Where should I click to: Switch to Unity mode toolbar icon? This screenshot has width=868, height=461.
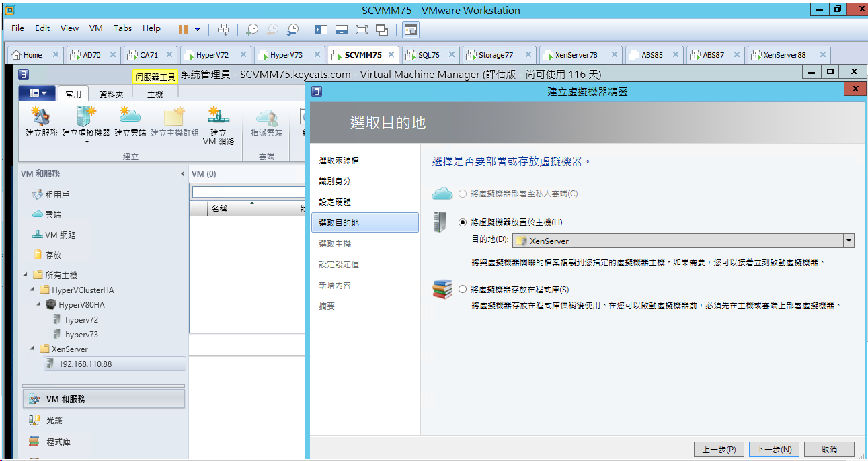pos(382,29)
